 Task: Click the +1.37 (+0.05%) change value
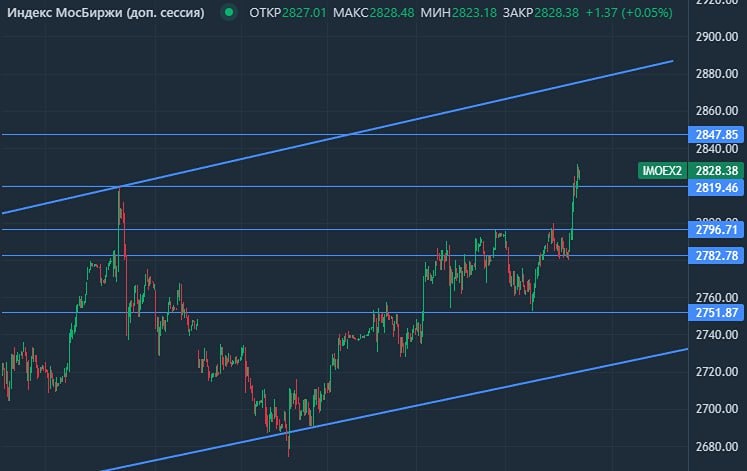click(x=629, y=12)
